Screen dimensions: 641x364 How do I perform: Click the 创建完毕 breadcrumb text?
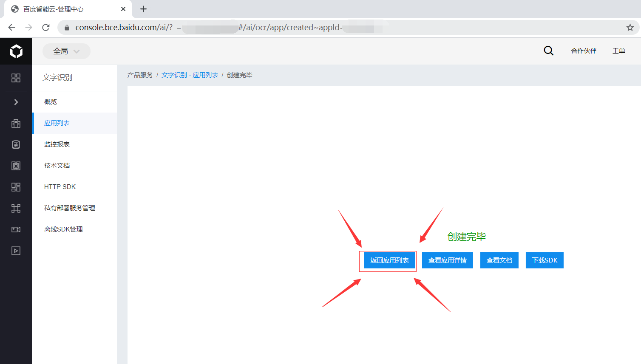(239, 75)
